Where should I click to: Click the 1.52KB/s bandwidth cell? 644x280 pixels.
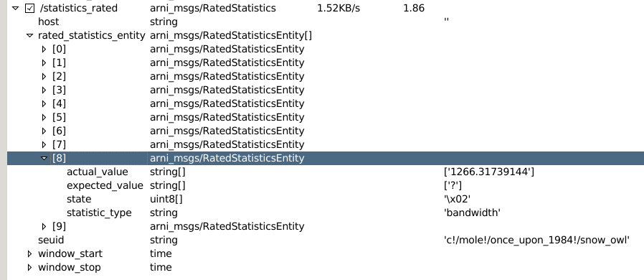click(x=338, y=8)
